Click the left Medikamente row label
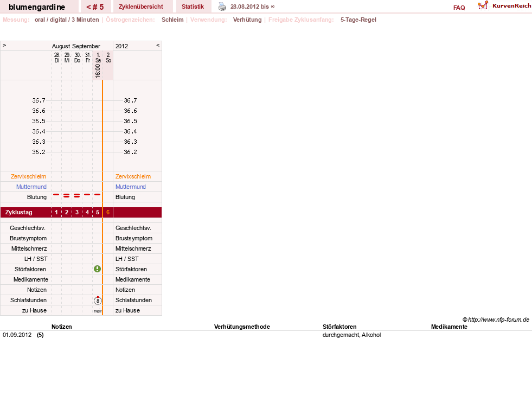The height and width of the screenshot is (402, 532). coord(31,279)
